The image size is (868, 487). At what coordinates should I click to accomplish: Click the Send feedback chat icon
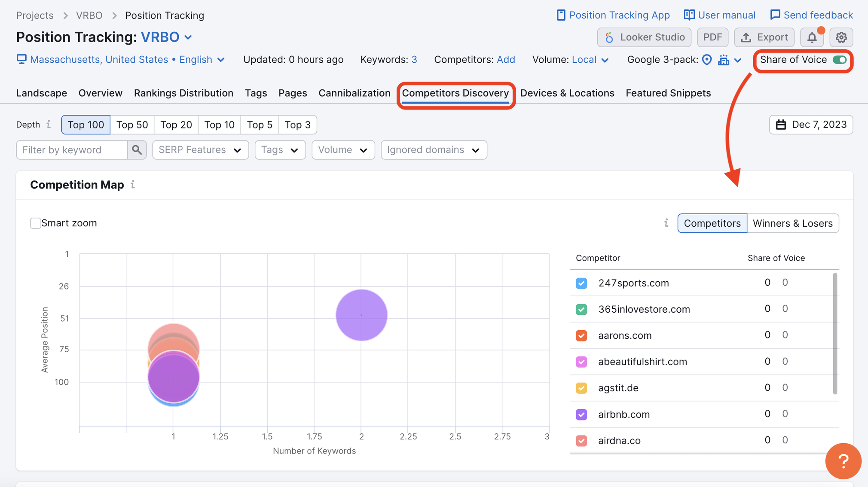(775, 15)
